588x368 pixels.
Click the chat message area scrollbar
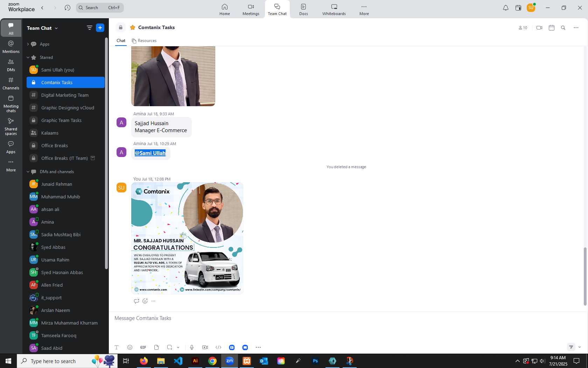pos(585,277)
